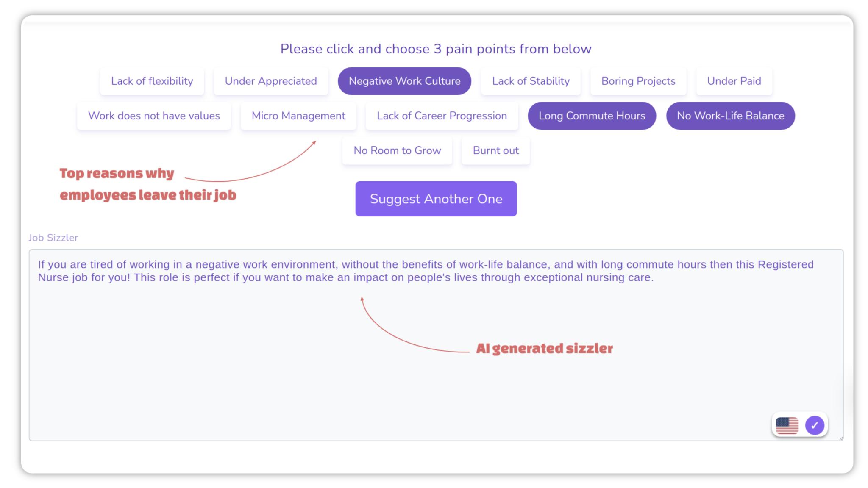
Task: Deselect the Long Commute Hours chip
Action: [592, 116]
